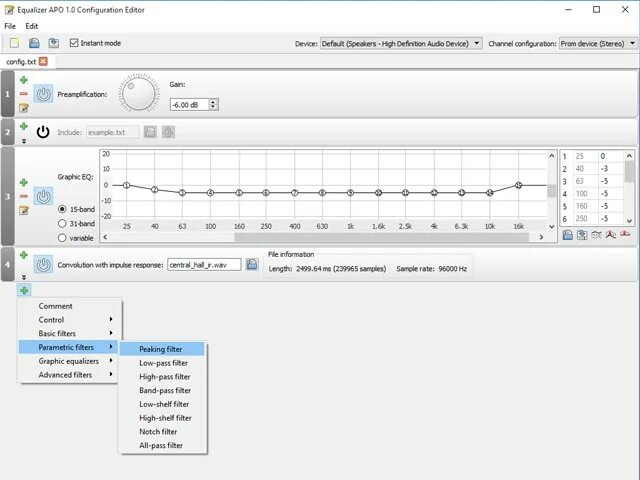The height and width of the screenshot is (480, 640).
Task: Expand the Control submenu
Action: coord(68,320)
